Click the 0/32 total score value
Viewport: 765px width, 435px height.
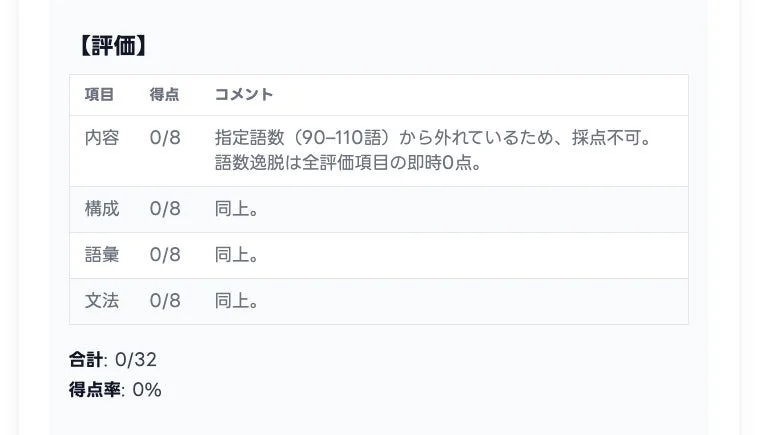136,360
